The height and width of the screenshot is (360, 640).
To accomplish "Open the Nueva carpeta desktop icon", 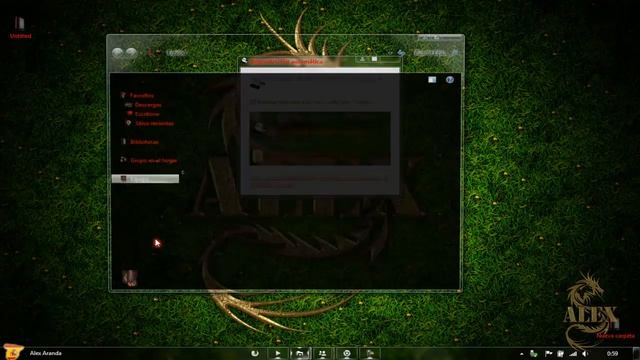I will [x=615, y=329].
